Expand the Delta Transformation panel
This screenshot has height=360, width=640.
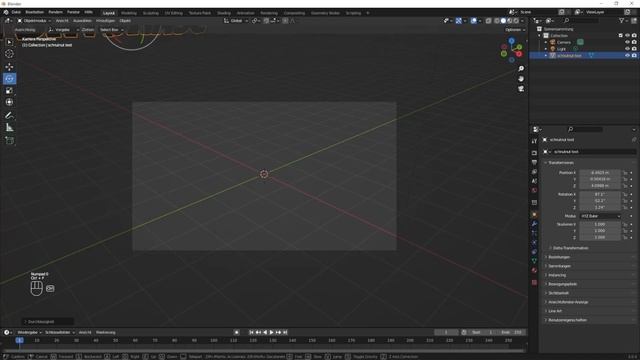(570, 248)
